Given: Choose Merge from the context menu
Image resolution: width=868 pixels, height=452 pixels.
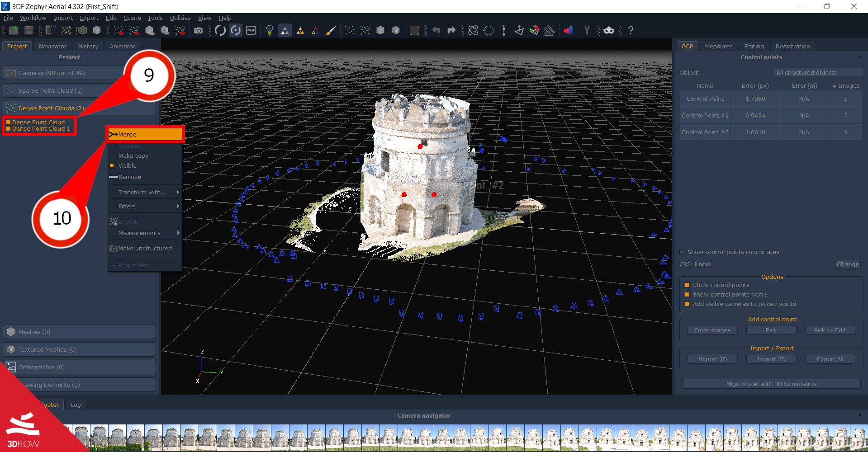Looking at the screenshot, I should [x=145, y=135].
